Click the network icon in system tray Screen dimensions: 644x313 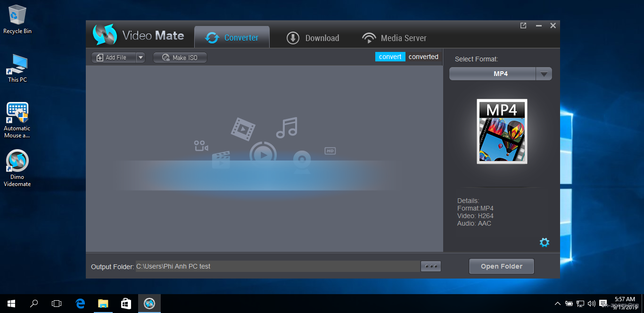coord(580,304)
